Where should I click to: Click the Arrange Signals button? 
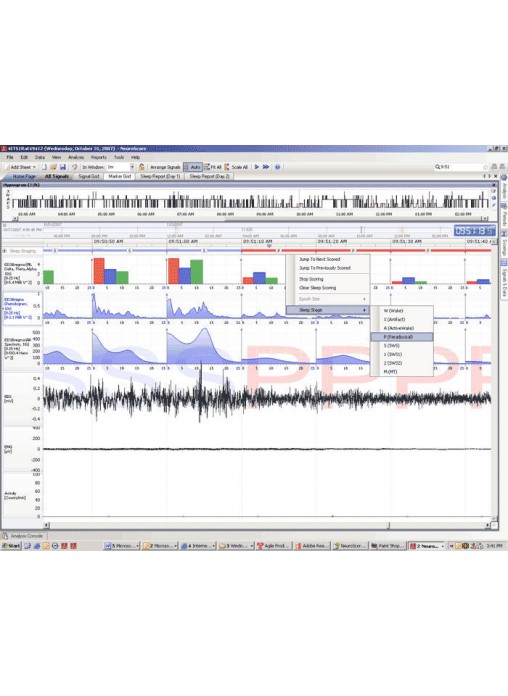165,167
